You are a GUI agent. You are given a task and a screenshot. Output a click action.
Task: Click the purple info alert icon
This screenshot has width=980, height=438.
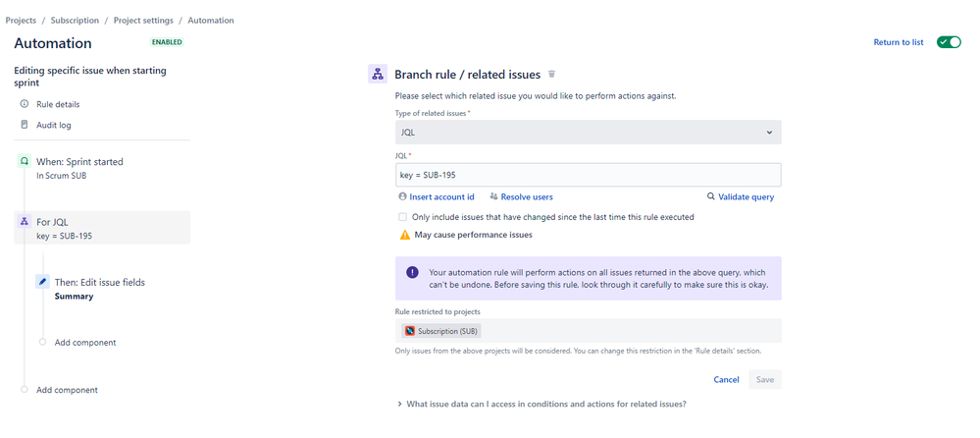412,272
